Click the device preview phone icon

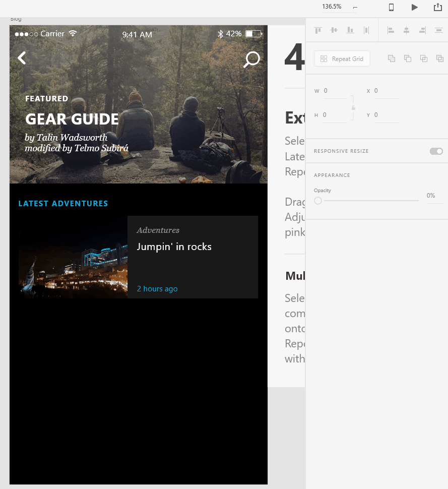pos(391,7)
